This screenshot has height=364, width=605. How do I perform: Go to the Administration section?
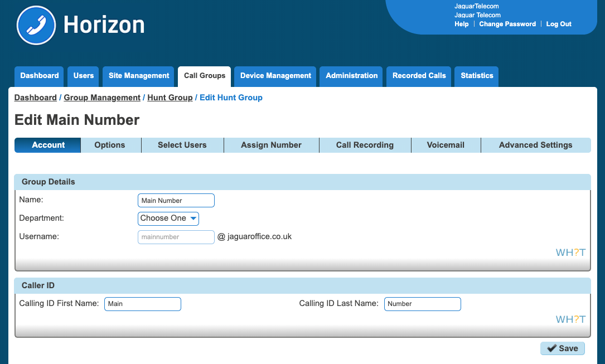pos(351,76)
